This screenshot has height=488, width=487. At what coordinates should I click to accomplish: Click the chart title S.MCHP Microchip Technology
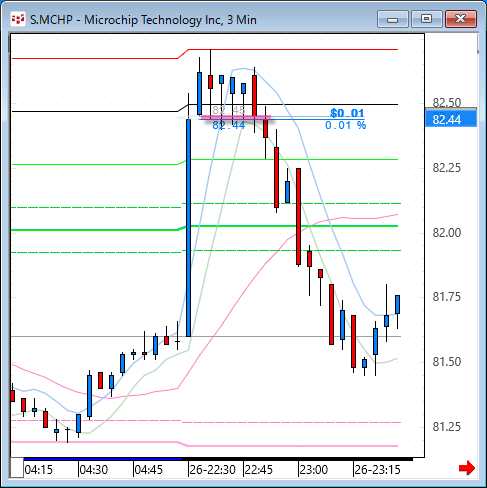pos(143,20)
